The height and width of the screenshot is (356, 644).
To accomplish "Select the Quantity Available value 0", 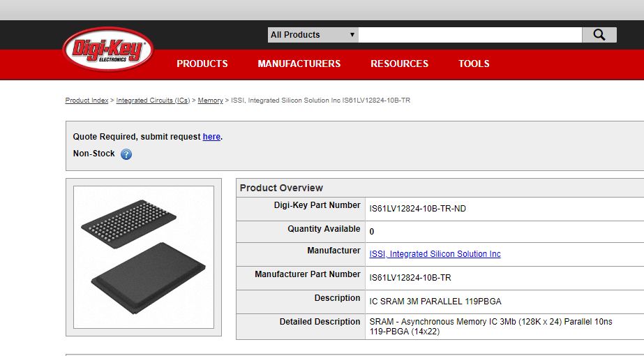I will click(x=372, y=232).
